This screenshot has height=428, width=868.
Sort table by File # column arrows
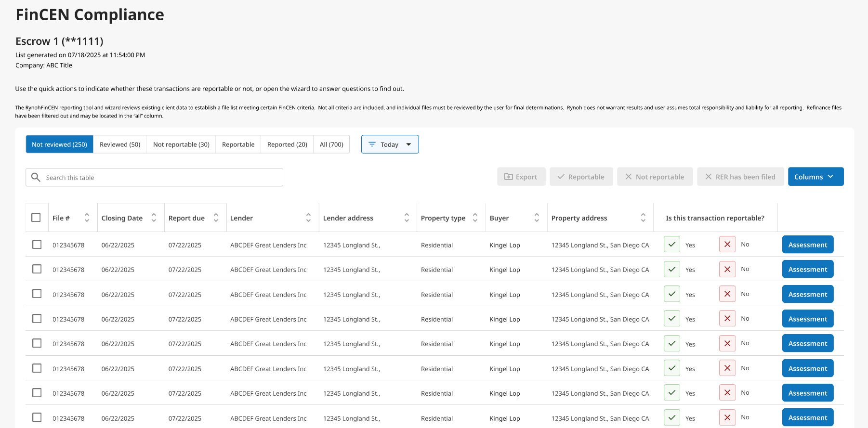click(87, 218)
